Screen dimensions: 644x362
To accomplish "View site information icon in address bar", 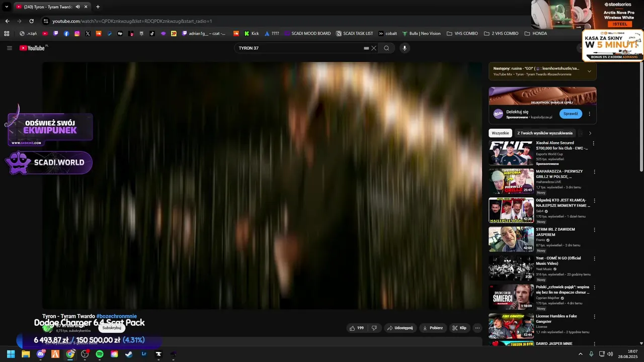I will 46,21.
